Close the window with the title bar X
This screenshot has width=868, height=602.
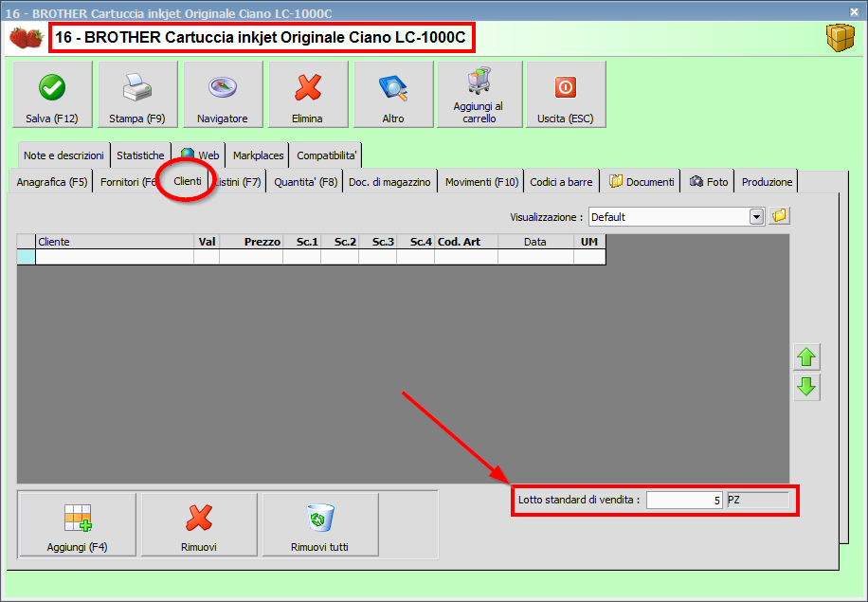point(854,11)
